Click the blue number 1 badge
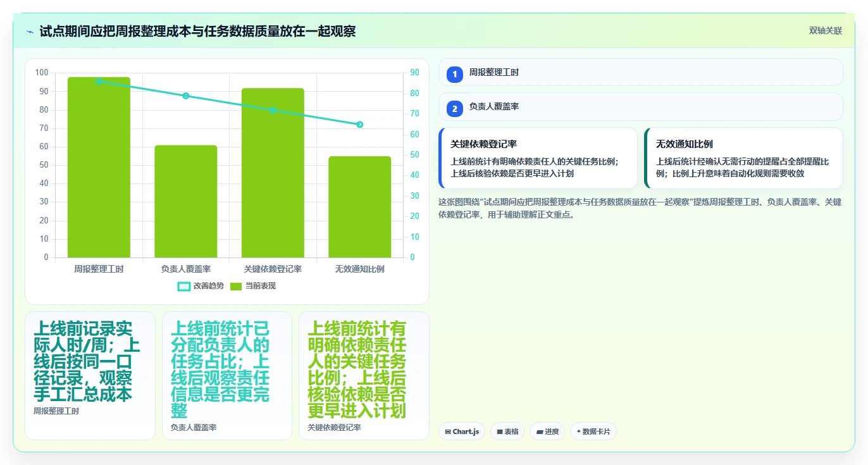Screen dimensions: 868x465 pyautogui.click(x=454, y=74)
